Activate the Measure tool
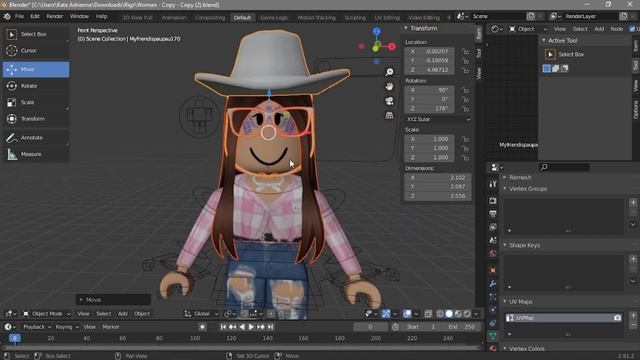This screenshot has width=640, height=360. click(x=36, y=154)
